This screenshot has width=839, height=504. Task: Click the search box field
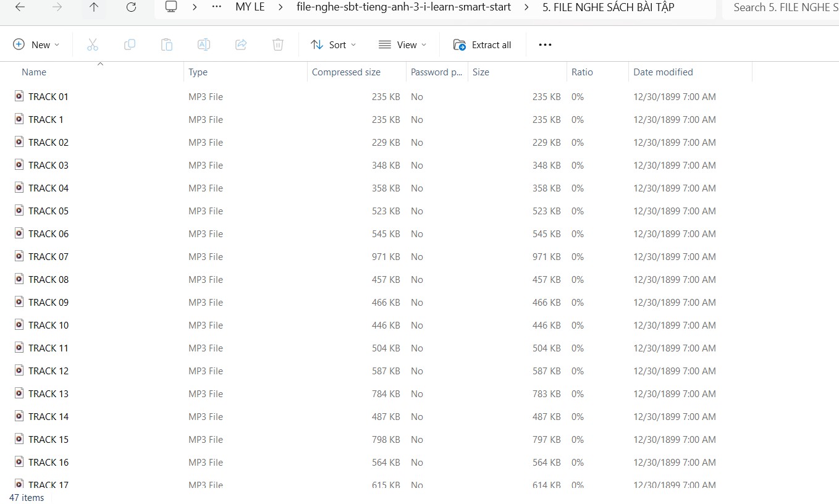782,7
